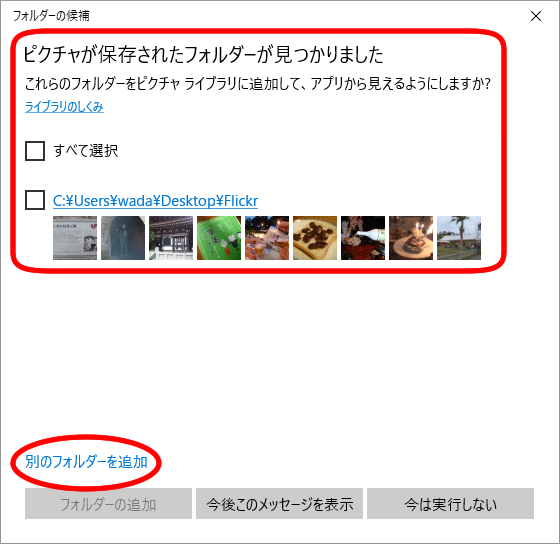
Task: Select the outdoor drinks bottle thumbnail
Action: tap(267, 238)
